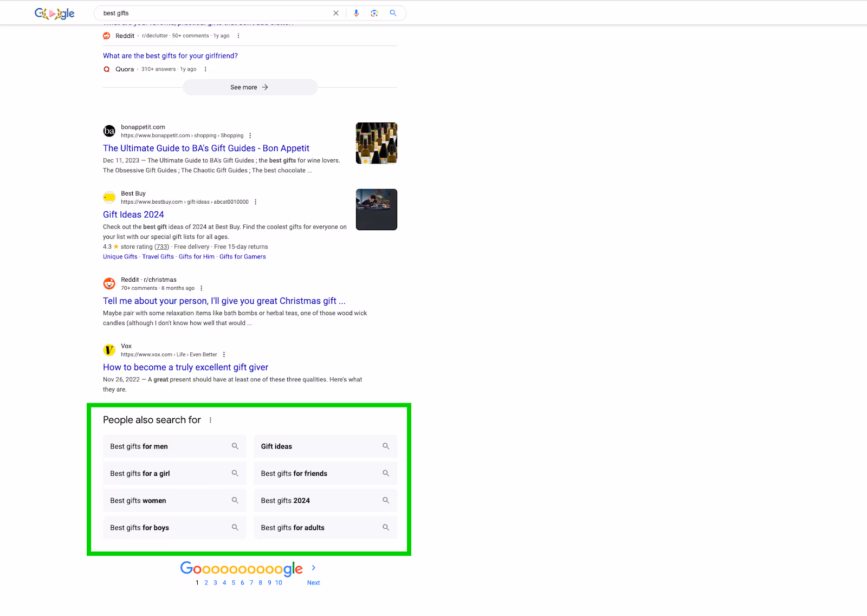Open the Google logo homepage link
This screenshot has height=616, width=867.
54,14
